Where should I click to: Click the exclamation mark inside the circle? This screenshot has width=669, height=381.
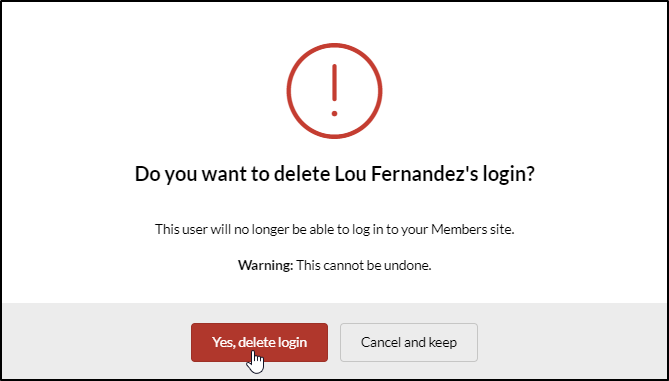(x=334, y=90)
